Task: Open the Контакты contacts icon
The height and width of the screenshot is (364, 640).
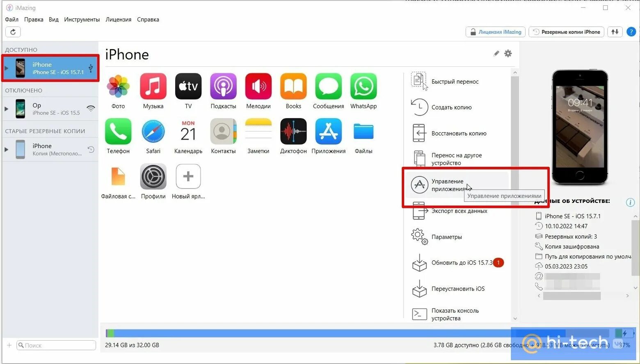Action: [x=223, y=132]
